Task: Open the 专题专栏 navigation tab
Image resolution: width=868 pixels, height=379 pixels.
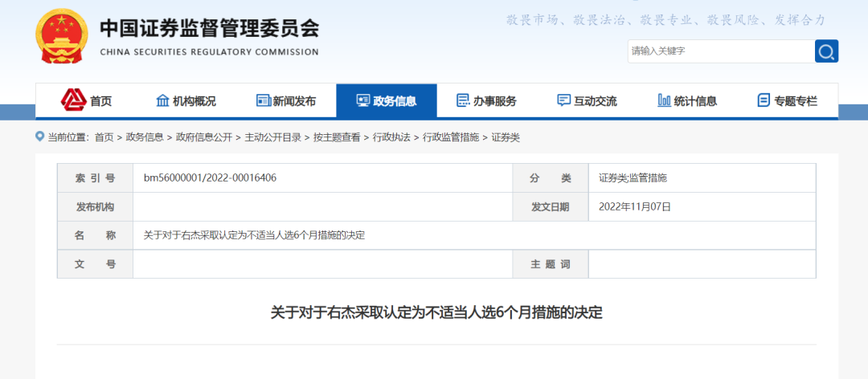Action: point(787,100)
